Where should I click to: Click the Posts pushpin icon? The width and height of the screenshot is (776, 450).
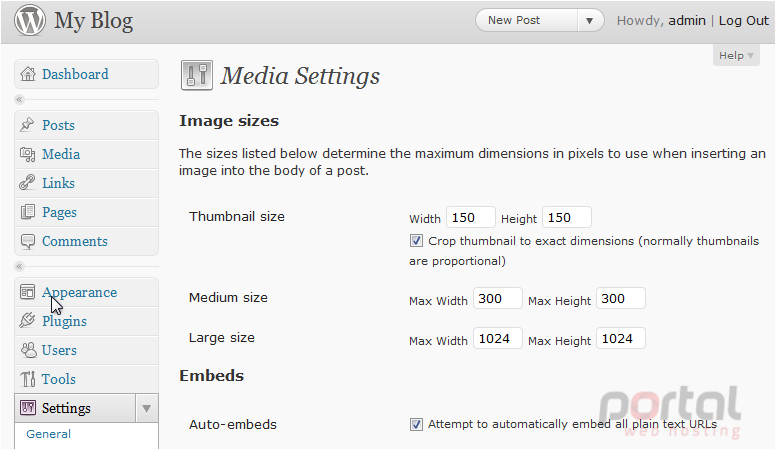click(27, 125)
